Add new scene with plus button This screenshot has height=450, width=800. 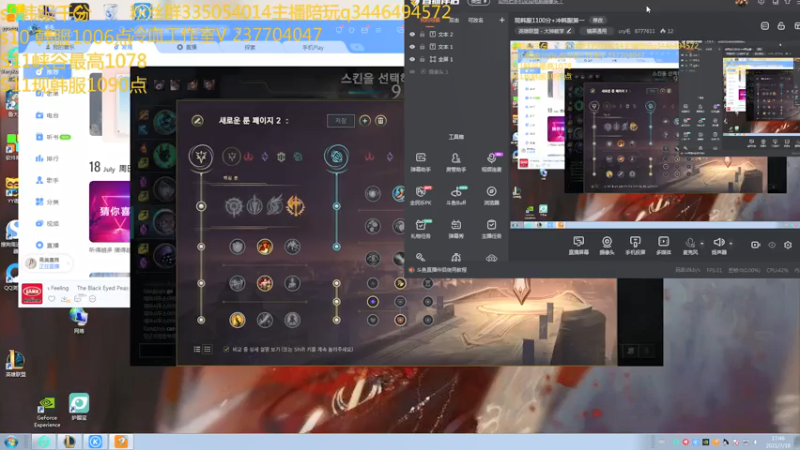point(502,20)
